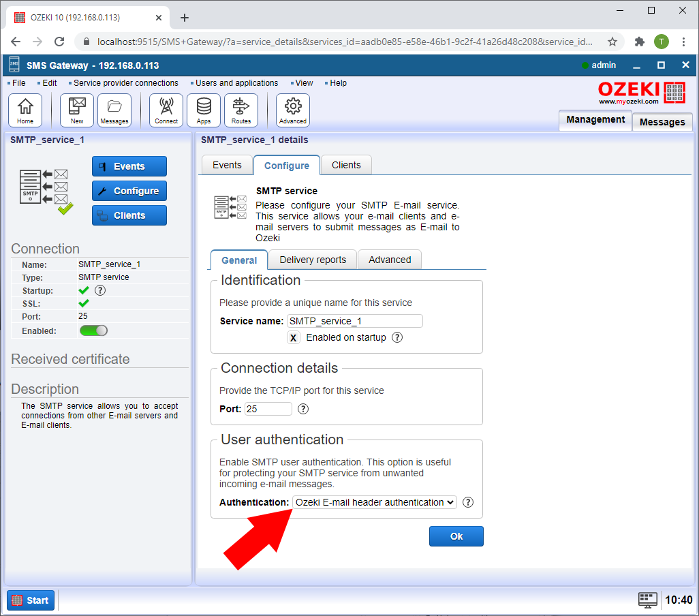Viewport: 699px width, 616px height.
Task: Select the Configure tab
Action: (287, 166)
